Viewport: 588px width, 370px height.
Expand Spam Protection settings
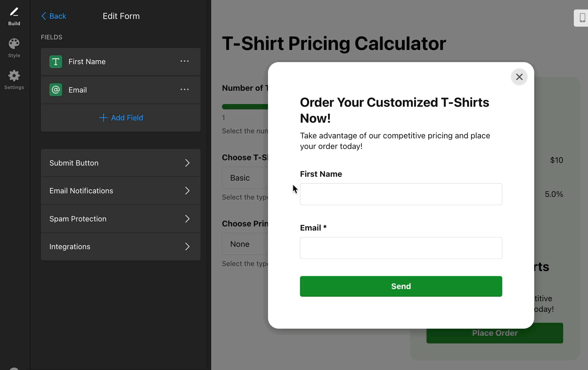coord(121,219)
